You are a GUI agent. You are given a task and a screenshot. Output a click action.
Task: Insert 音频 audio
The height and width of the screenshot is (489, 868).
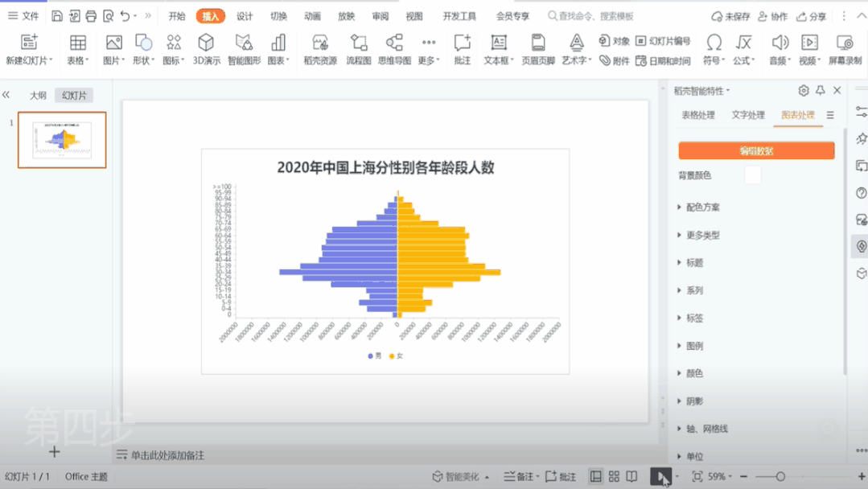pos(780,43)
